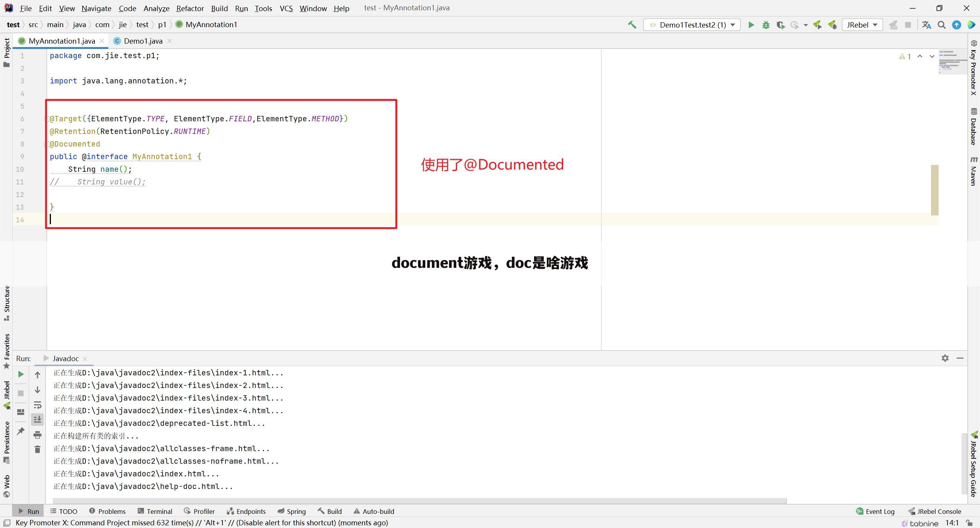980x528 pixels.
Task: Click the Build Project hammer icon
Action: [632, 25]
